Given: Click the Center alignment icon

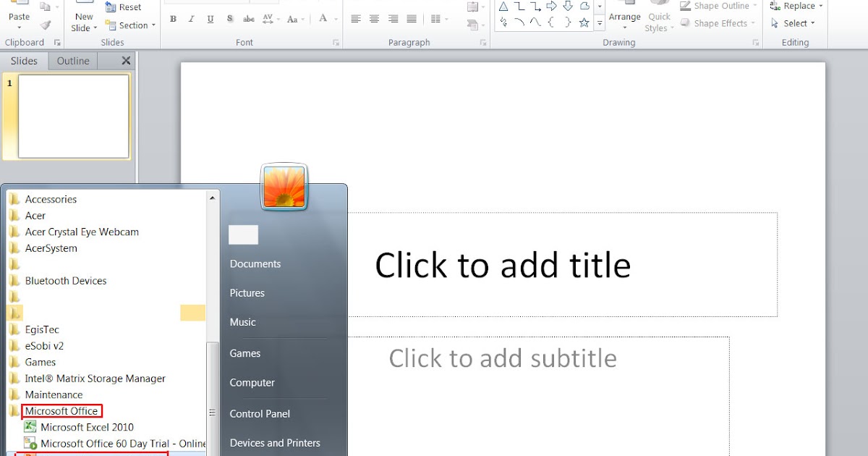Looking at the screenshot, I should coord(374,18).
